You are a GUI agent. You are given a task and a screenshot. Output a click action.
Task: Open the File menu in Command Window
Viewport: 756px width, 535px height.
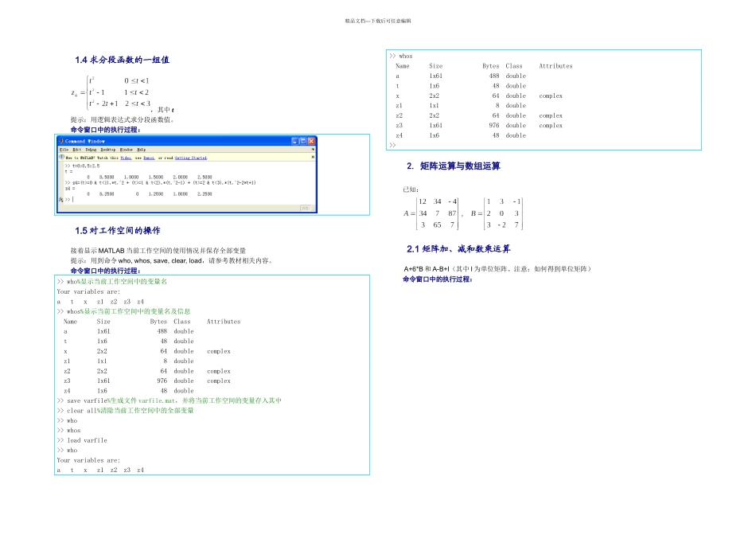64,150
